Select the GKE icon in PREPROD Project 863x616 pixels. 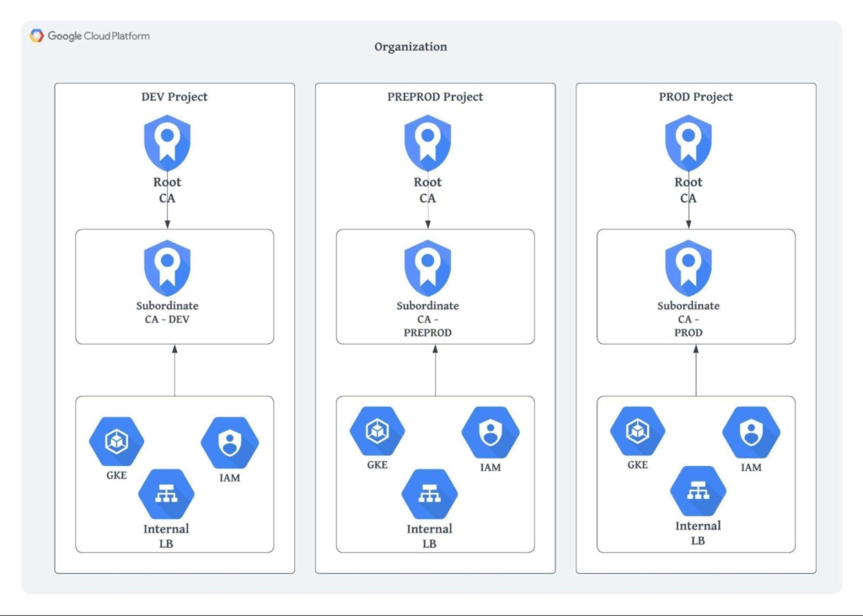point(377,431)
